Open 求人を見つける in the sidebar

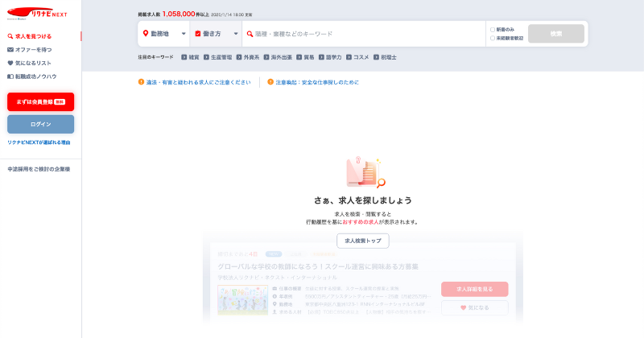point(30,36)
